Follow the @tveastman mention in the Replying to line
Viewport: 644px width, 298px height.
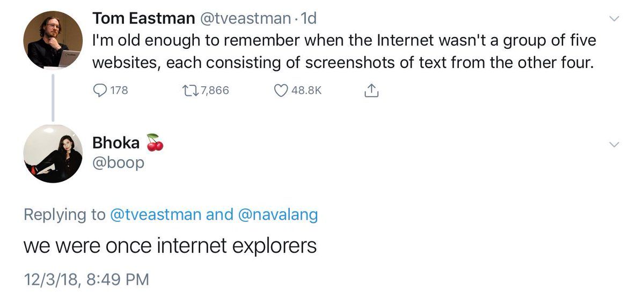pyautogui.click(x=155, y=215)
